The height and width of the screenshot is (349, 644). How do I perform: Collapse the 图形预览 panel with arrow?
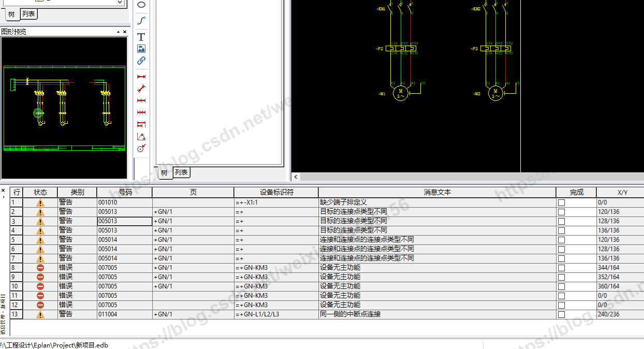click(x=118, y=32)
